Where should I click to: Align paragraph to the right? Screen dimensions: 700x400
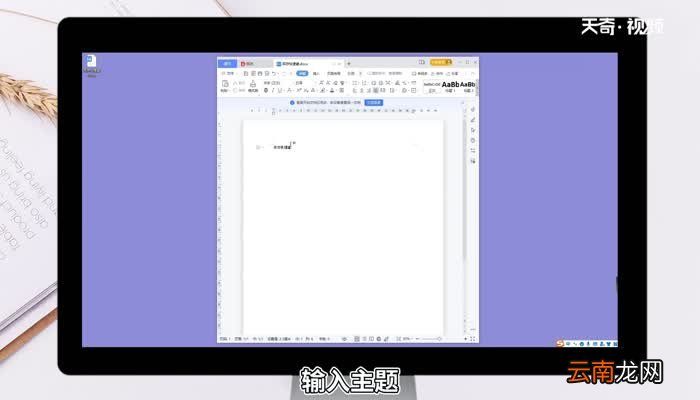369,91
